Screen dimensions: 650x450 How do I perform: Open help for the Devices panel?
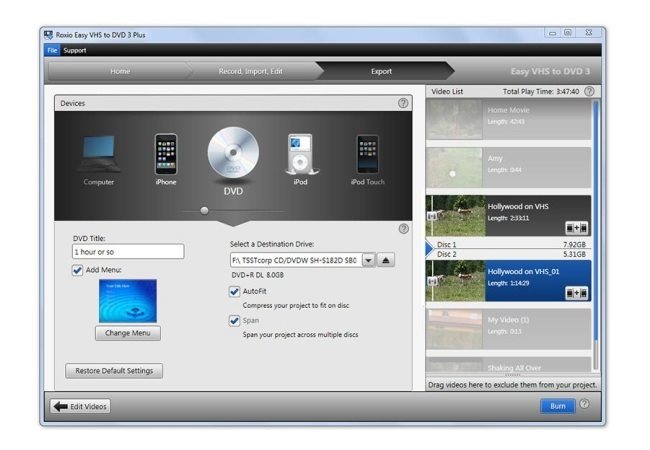[403, 103]
